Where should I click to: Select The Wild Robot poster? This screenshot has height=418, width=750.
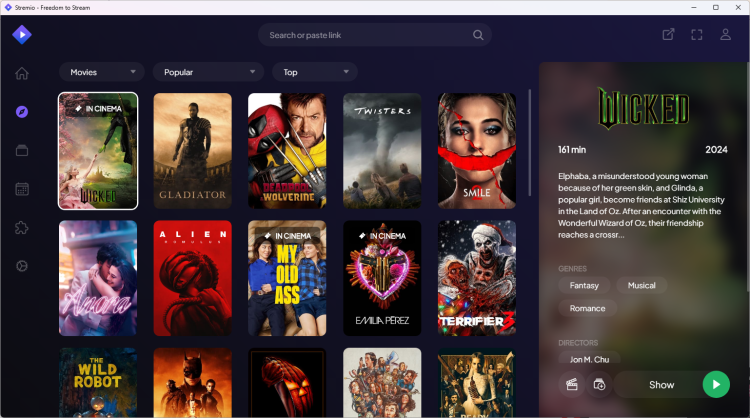point(98,383)
